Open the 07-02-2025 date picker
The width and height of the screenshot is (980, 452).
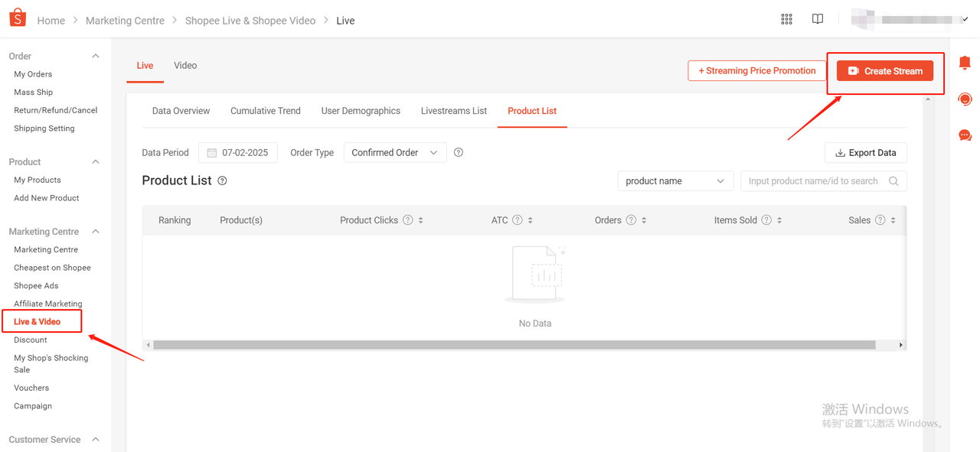(238, 153)
